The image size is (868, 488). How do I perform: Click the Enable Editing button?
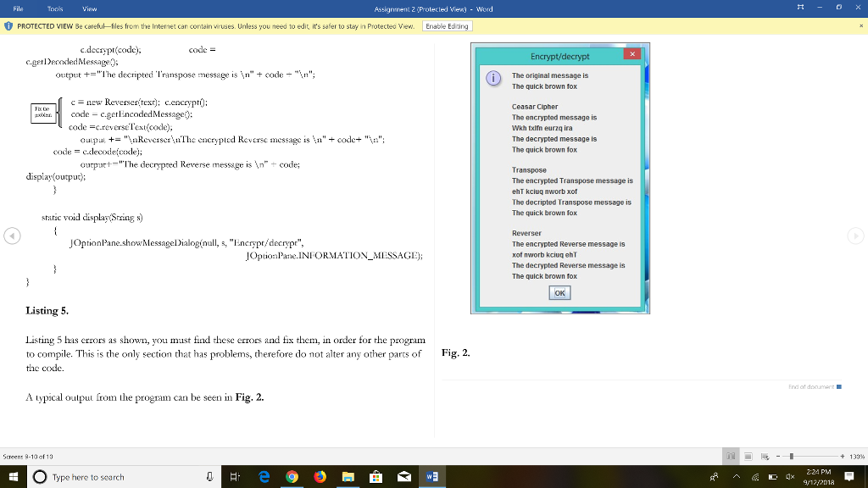pos(447,26)
